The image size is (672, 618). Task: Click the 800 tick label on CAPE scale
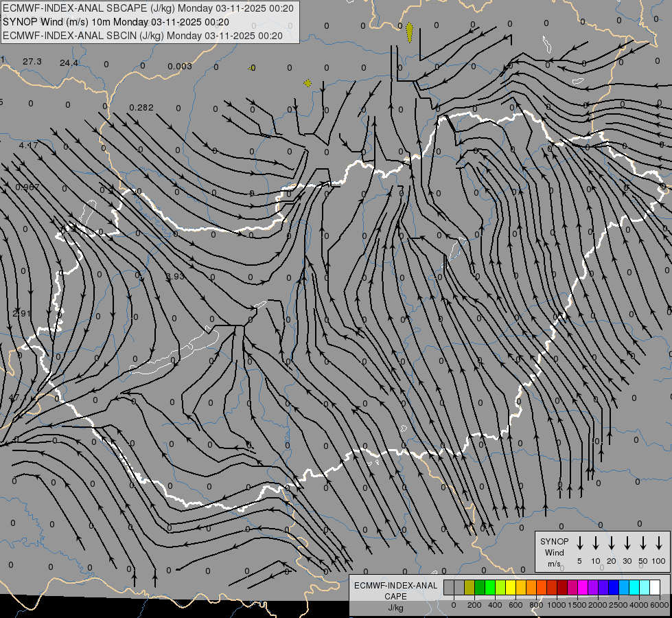536,605
